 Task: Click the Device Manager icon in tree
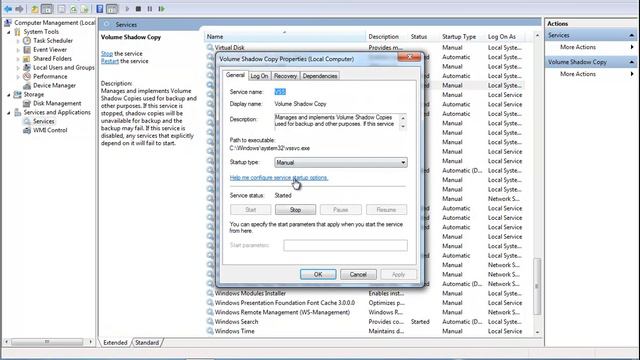pos(27,85)
